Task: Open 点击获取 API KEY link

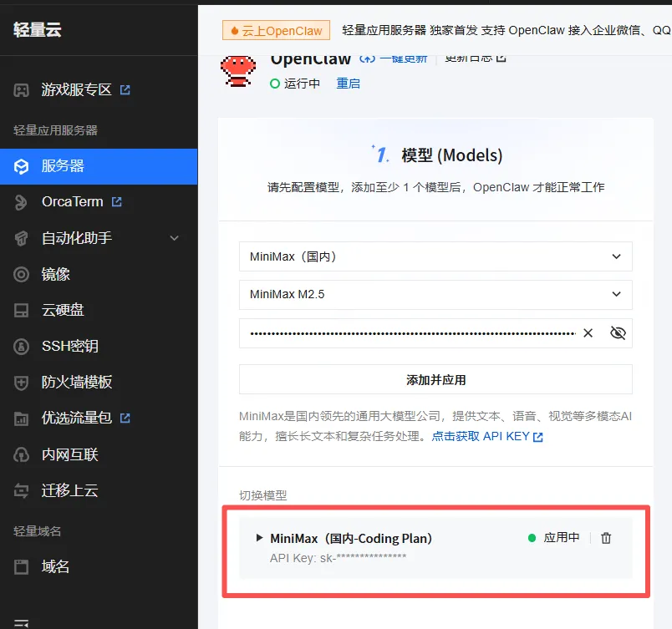Action: point(487,436)
